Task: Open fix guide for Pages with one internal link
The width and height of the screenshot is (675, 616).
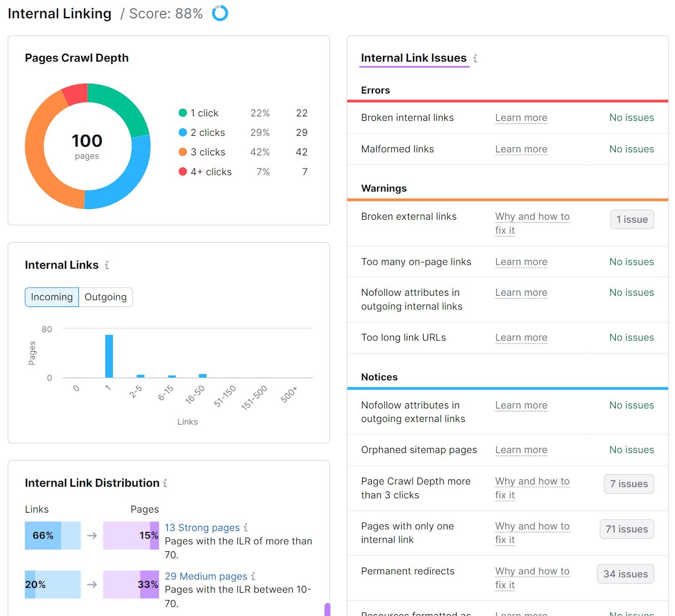Action: (532, 533)
